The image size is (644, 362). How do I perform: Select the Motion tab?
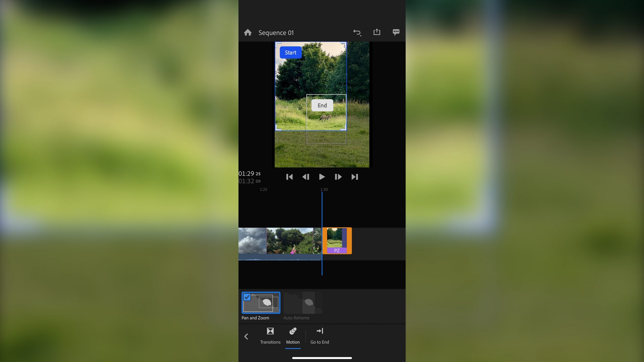pos(293,336)
